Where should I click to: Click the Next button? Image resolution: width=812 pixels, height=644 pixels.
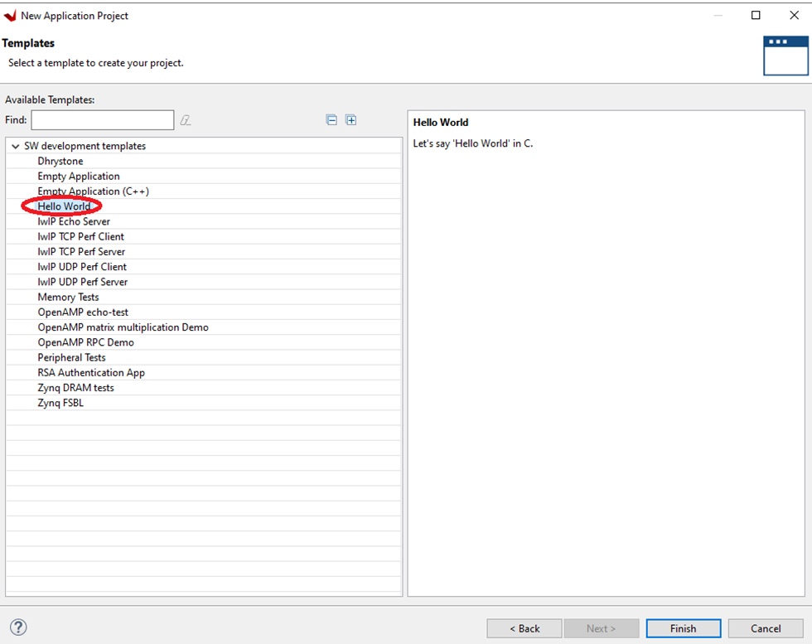[602, 628]
